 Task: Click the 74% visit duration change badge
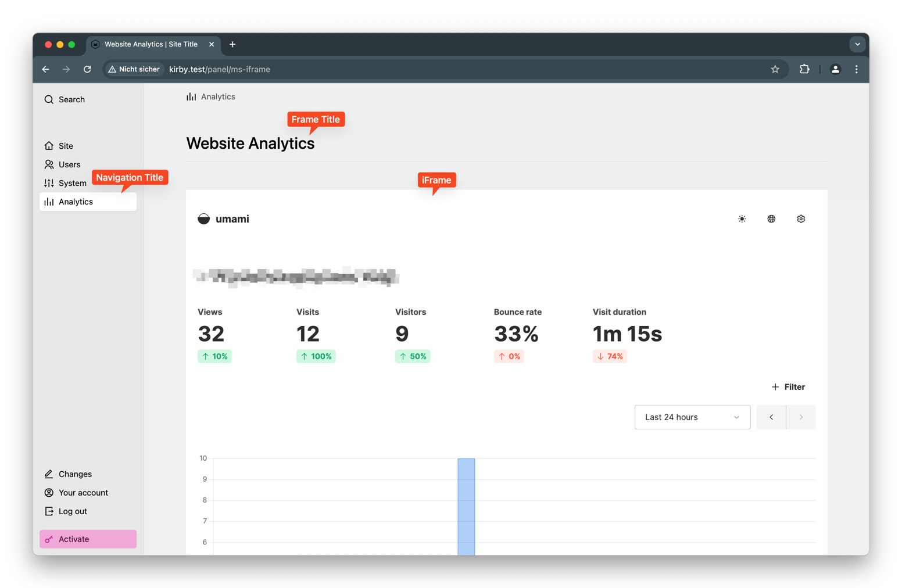pos(610,356)
